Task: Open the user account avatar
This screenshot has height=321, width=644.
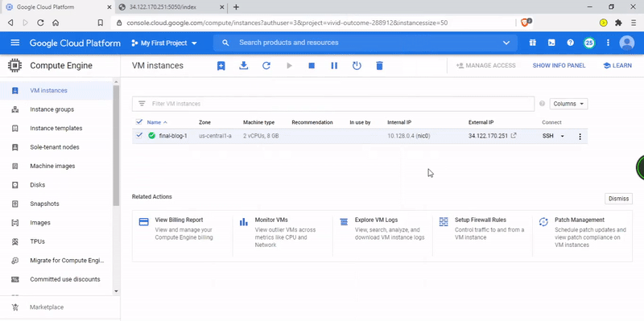Action: pyautogui.click(x=627, y=43)
